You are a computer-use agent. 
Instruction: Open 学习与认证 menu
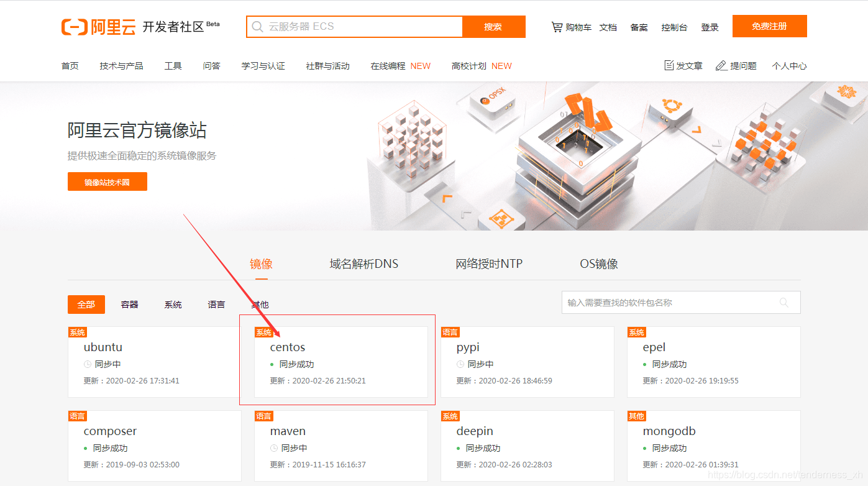click(263, 66)
